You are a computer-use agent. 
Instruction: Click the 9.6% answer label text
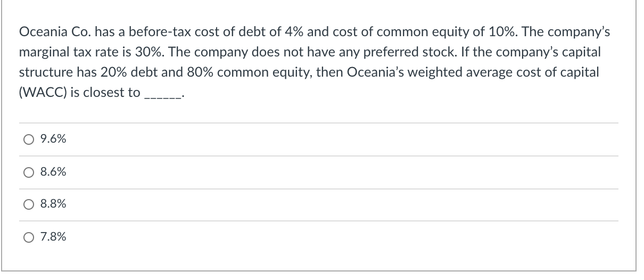click(x=53, y=139)
